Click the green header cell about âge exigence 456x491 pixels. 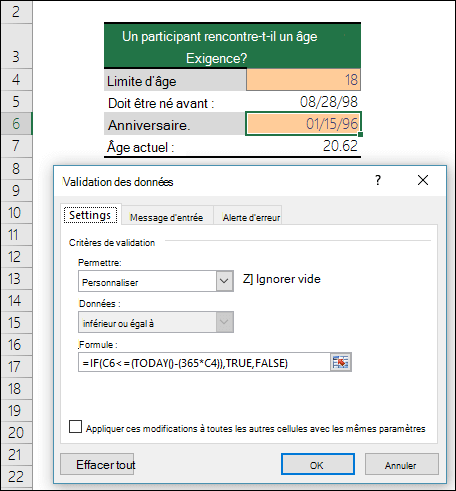(232, 46)
